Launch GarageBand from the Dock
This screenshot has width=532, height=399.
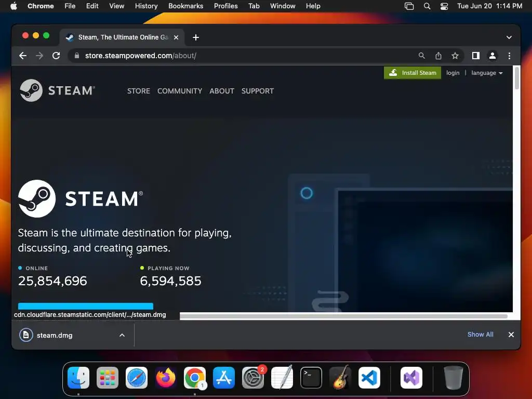tap(340, 378)
